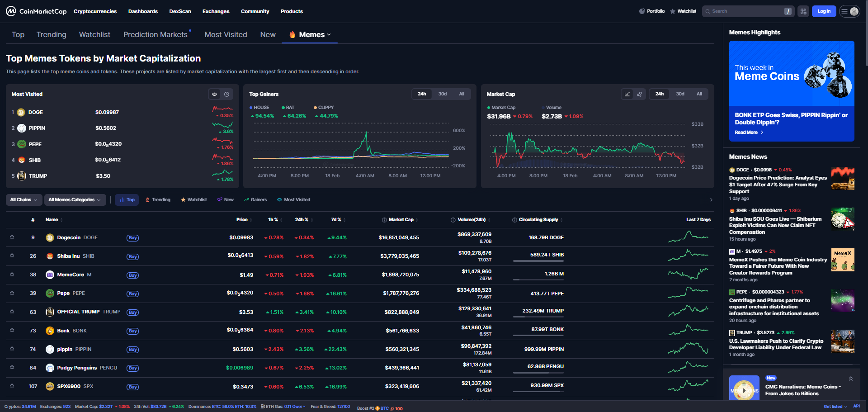Viewport: 868px width, 412px height.
Task: Set Market Cap widget range to All
Action: pyautogui.click(x=699, y=94)
